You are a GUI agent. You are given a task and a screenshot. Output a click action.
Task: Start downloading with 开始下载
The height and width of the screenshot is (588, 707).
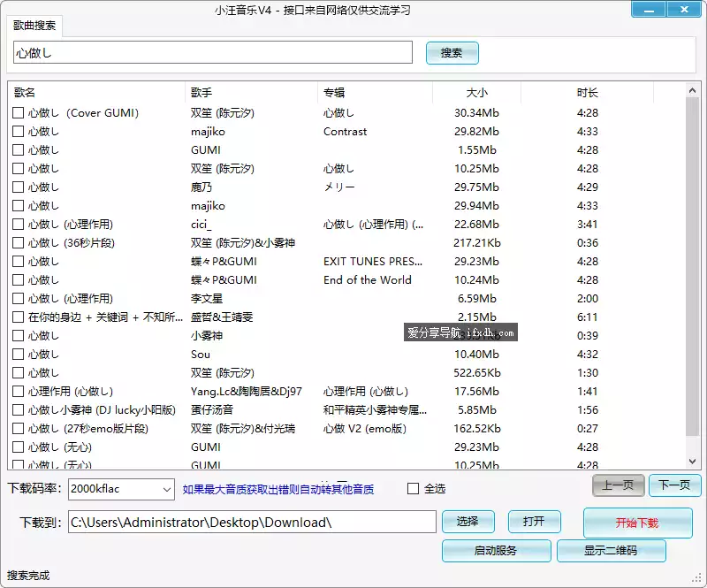pos(637,523)
